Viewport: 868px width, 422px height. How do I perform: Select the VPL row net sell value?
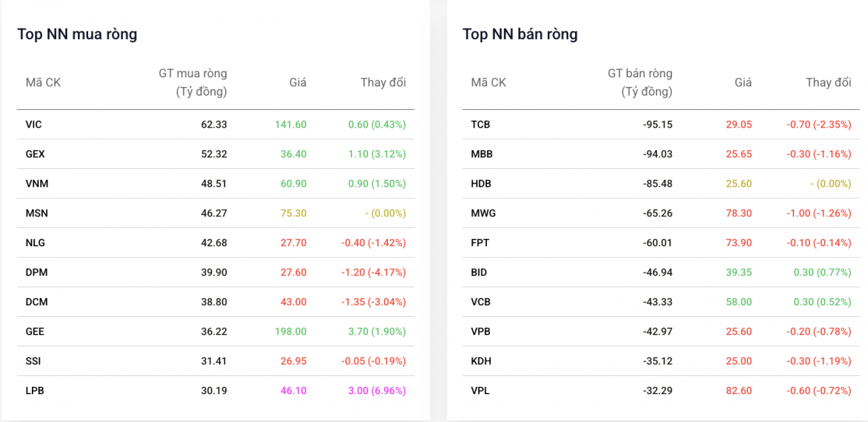[x=657, y=390]
